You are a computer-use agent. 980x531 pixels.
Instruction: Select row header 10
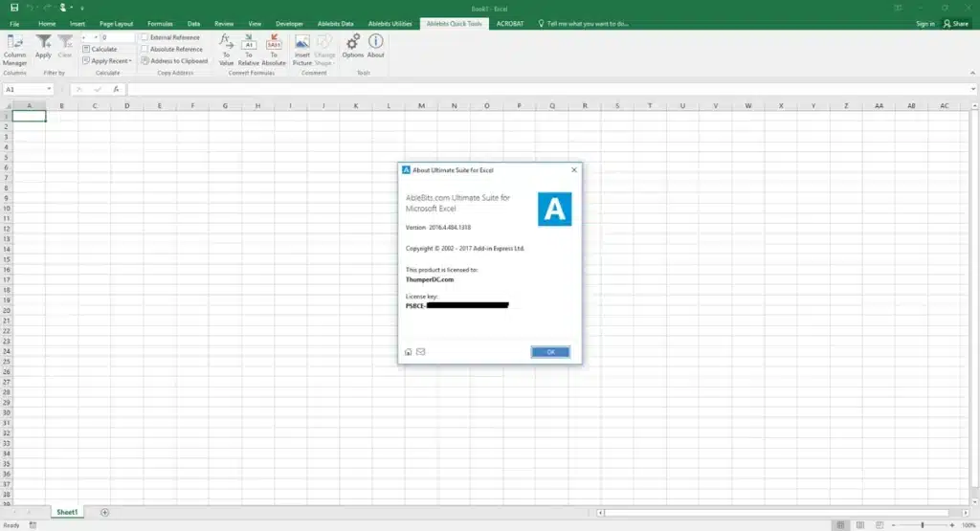coord(7,208)
